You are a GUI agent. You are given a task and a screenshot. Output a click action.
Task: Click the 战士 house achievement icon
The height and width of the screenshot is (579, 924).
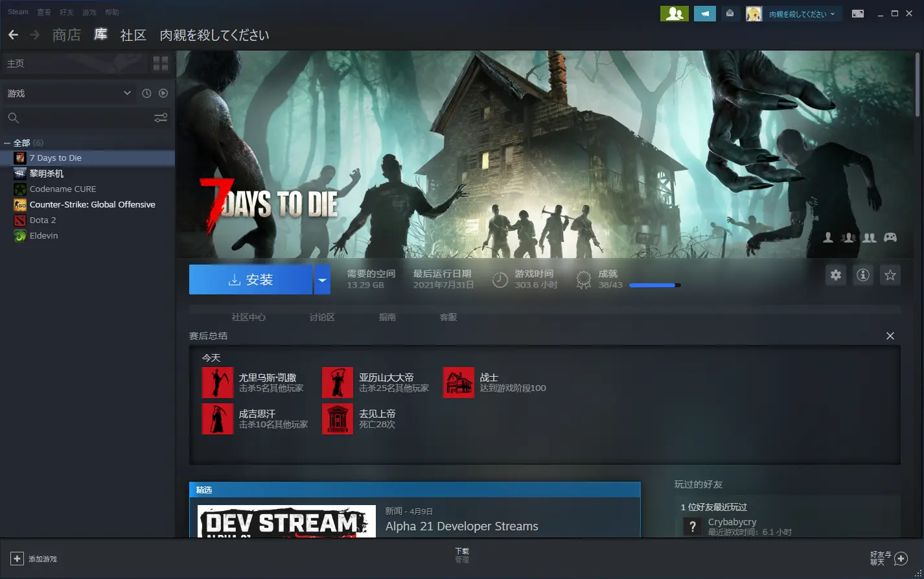(459, 383)
